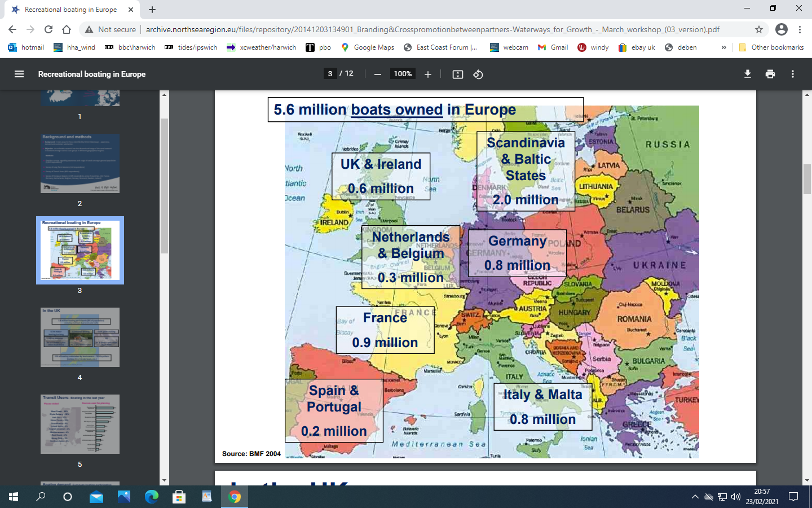Open the tides/ipswich bookmark
The width and height of the screenshot is (812, 508).
coord(191,47)
